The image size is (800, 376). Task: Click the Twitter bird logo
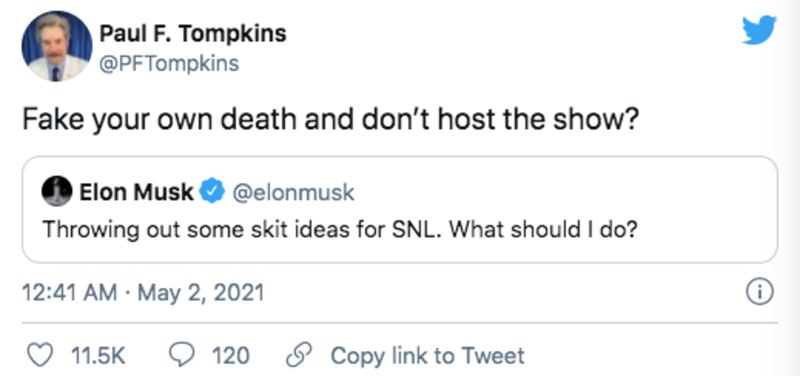tap(759, 30)
